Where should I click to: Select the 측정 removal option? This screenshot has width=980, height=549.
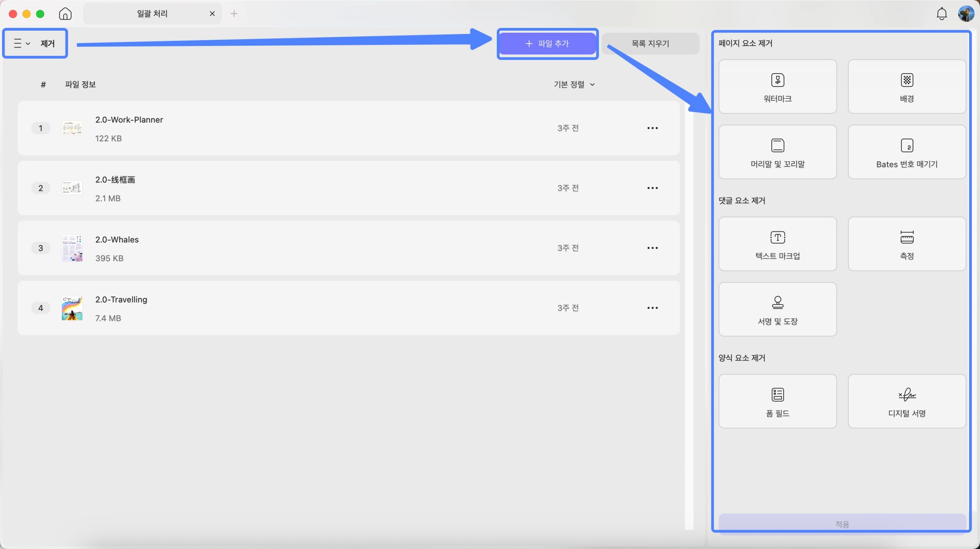(906, 244)
